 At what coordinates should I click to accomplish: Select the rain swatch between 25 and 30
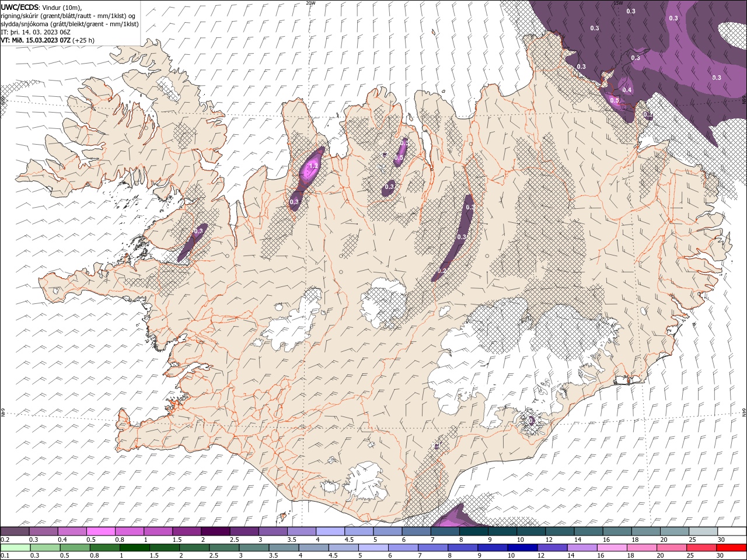pyautogui.click(x=701, y=548)
